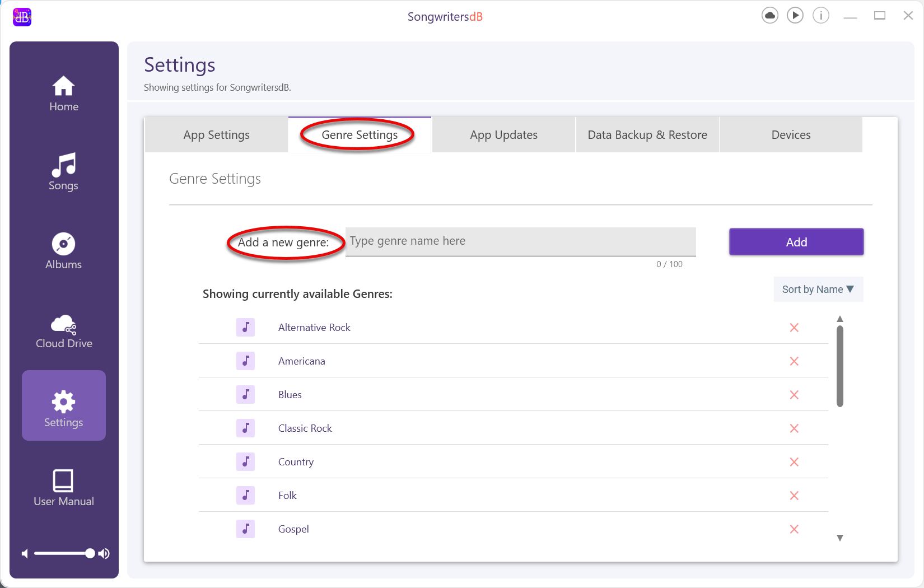Select the Classic Rock genre name
The image size is (924, 588).
pyautogui.click(x=305, y=428)
